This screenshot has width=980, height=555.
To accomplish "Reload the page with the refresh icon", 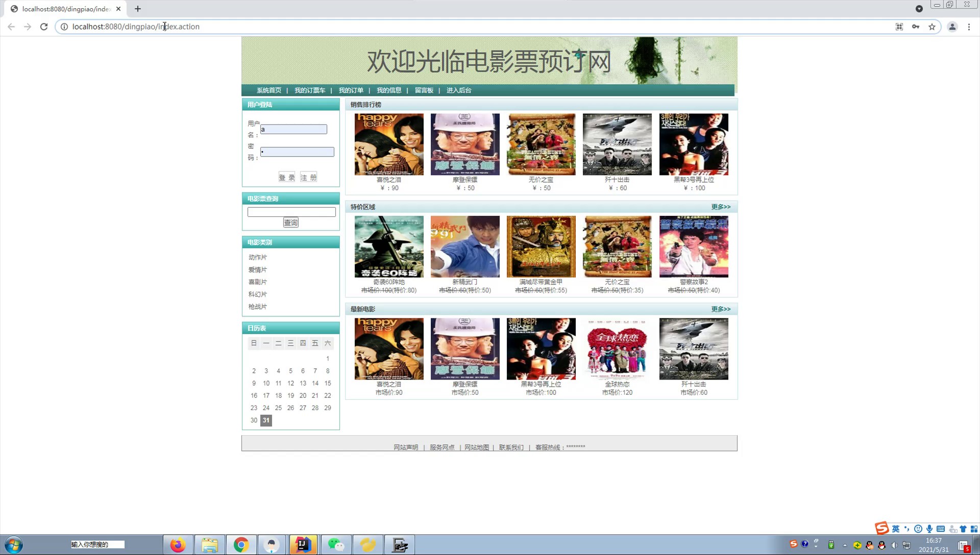I will click(x=44, y=27).
